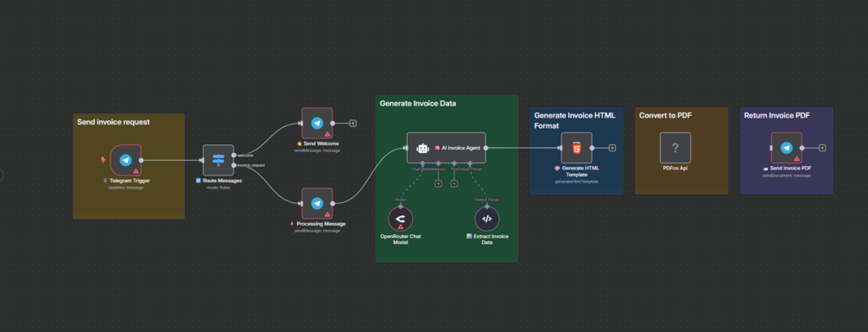Add a Memory sub-node to the agent
Viewport: 868px width, 332px height.
[438, 183]
